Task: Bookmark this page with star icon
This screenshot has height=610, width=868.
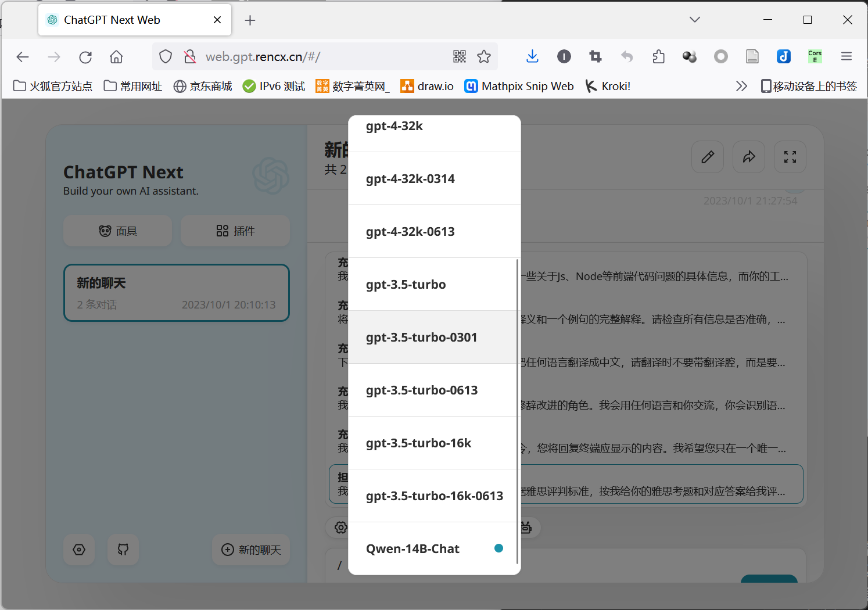Action: click(484, 56)
